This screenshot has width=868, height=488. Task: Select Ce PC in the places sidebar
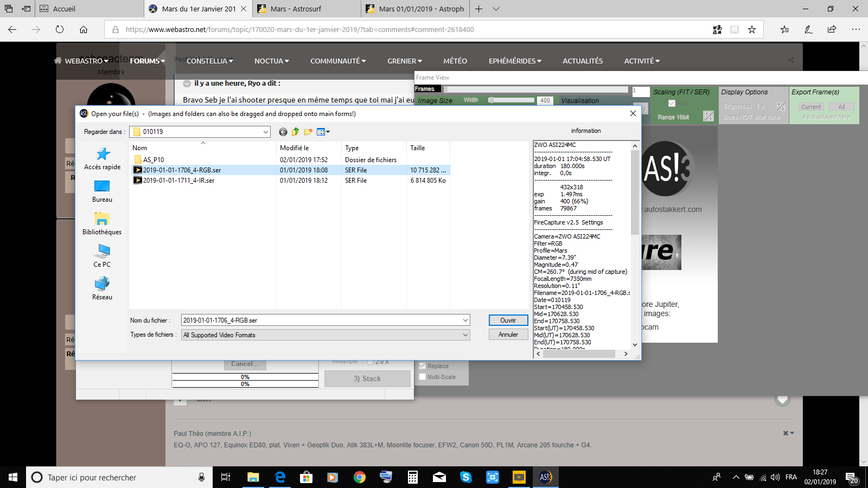point(102,256)
